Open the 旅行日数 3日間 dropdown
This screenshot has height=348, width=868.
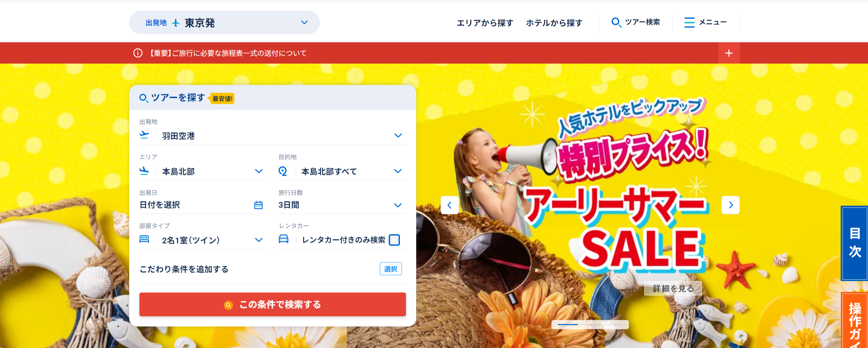342,205
